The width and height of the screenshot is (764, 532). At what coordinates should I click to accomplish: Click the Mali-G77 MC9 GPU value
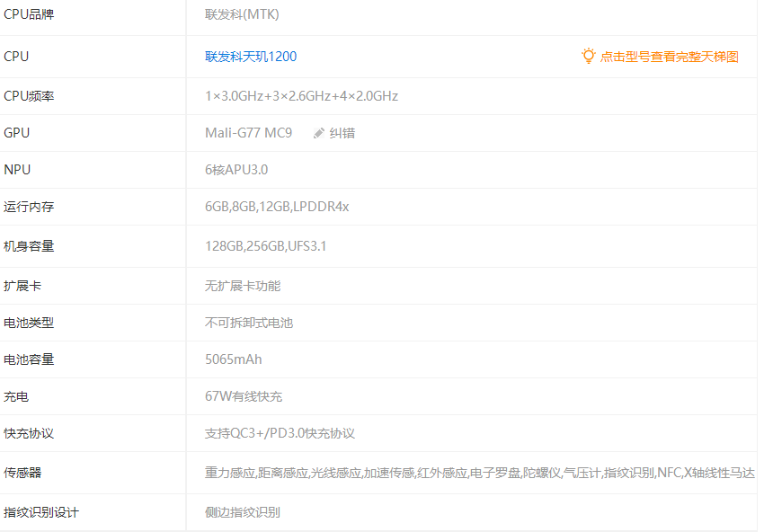pyautogui.click(x=248, y=133)
